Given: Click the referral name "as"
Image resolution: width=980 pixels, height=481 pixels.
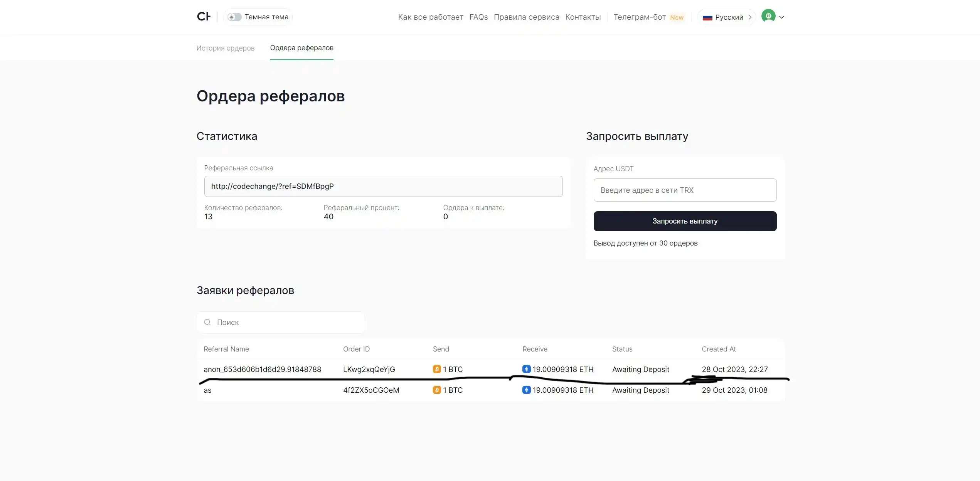Looking at the screenshot, I should click(x=207, y=390).
